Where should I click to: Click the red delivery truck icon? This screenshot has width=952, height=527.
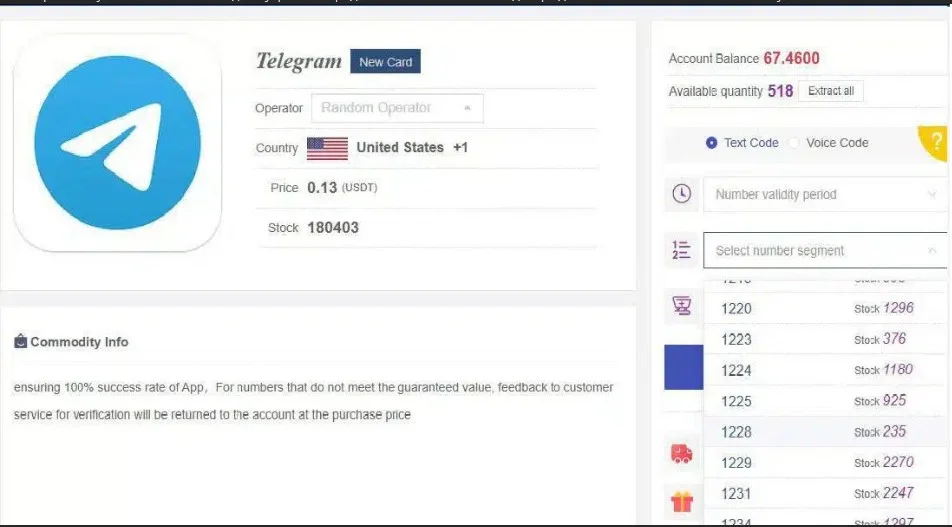681,454
